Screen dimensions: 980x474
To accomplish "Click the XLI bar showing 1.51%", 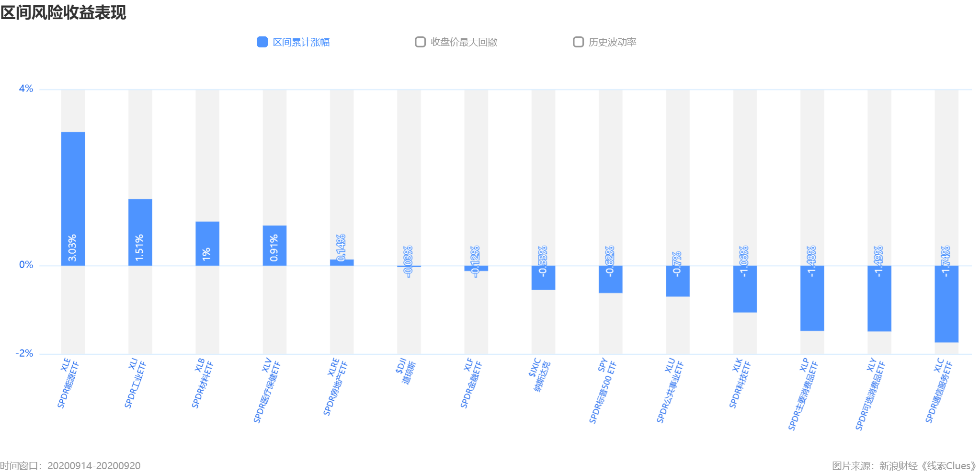I will click(140, 232).
